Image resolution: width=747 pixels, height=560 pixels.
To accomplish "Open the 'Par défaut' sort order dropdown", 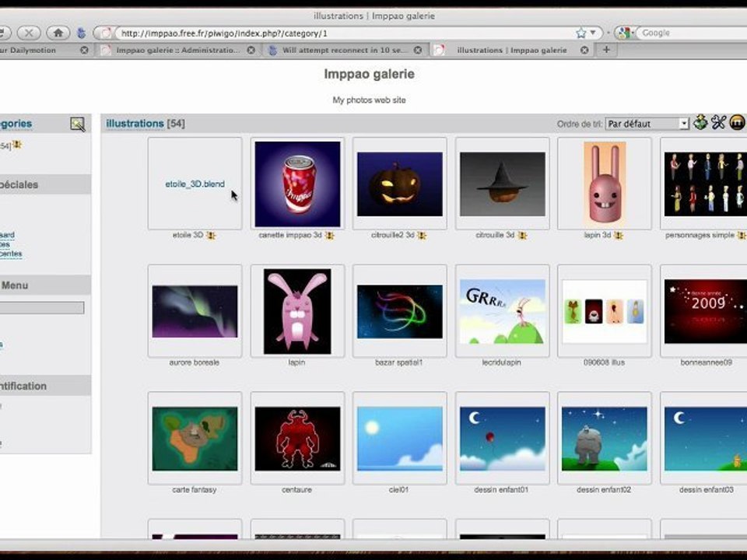I will [x=647, y=124].
